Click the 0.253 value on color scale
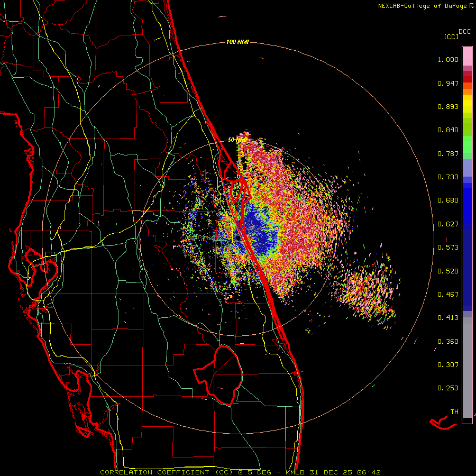This screenshot has height=476, width=476. [x=448, y=388]
